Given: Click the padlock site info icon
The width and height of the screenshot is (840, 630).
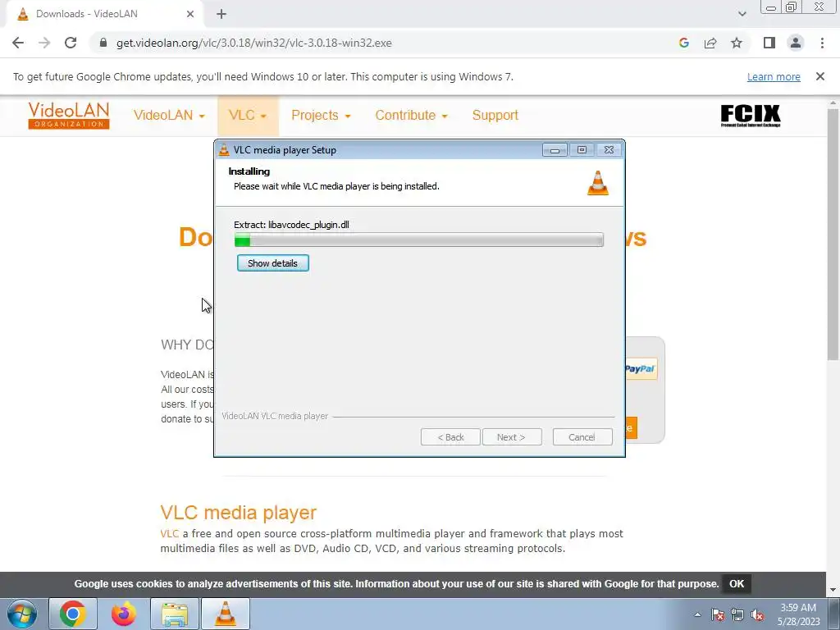Looking at the screenshot, I should pos(103,43).
